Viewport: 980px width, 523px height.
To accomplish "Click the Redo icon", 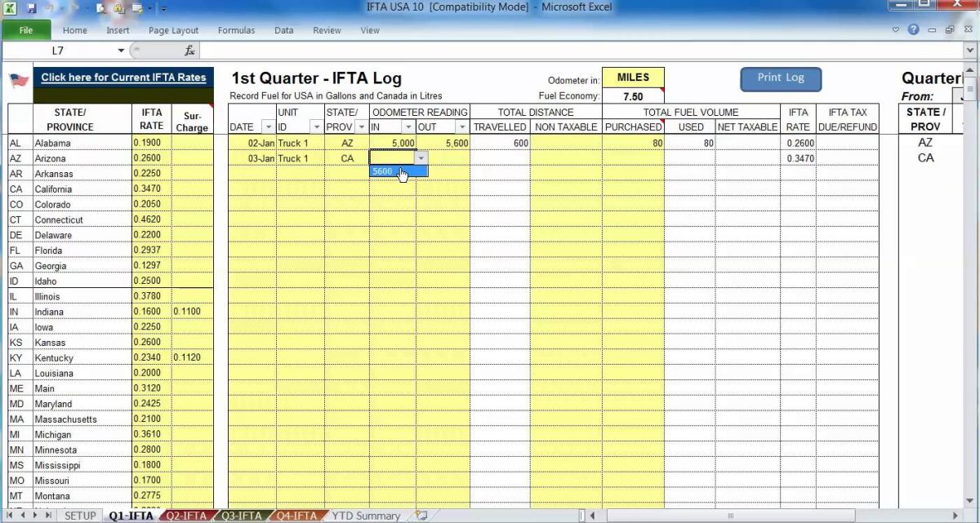I will coord(75,7).
